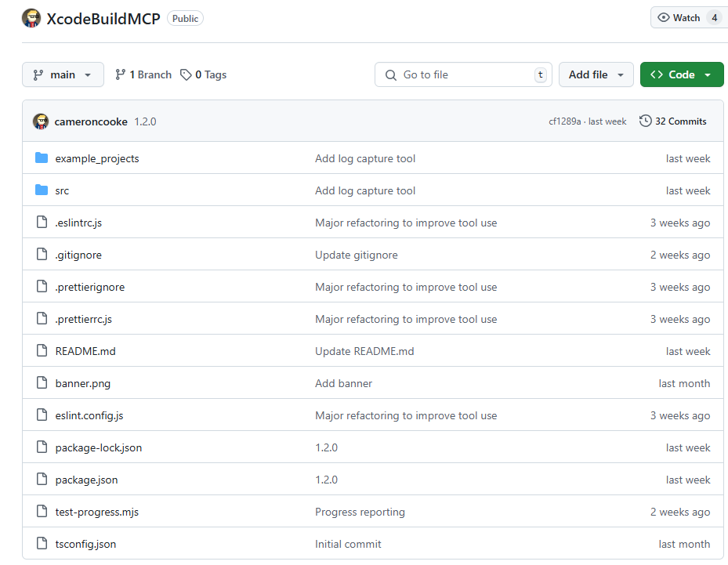Click the Public visibility badge
This screenshot has height=565, width=728.
[x=185, y=19]
